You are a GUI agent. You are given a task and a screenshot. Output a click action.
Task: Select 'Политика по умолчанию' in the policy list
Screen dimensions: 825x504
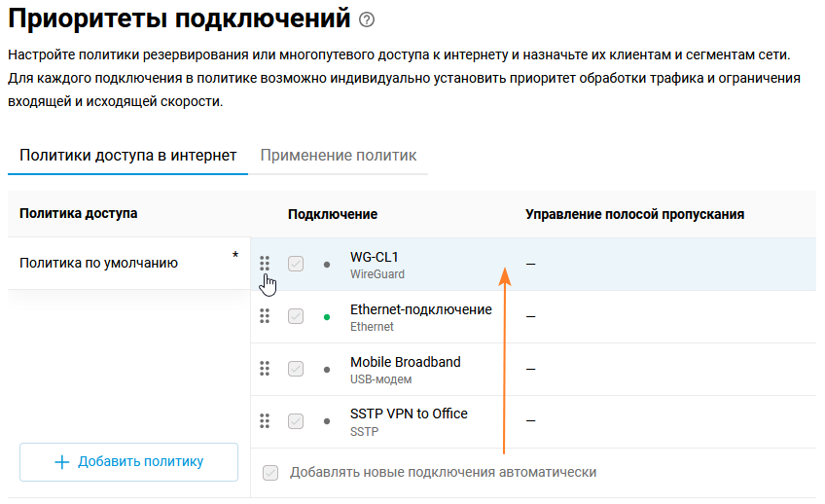click(x=98, y=263)
